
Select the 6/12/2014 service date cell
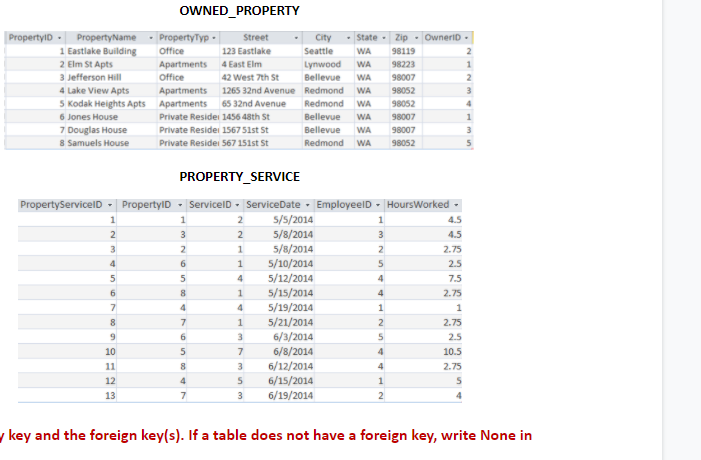point(279,366)
